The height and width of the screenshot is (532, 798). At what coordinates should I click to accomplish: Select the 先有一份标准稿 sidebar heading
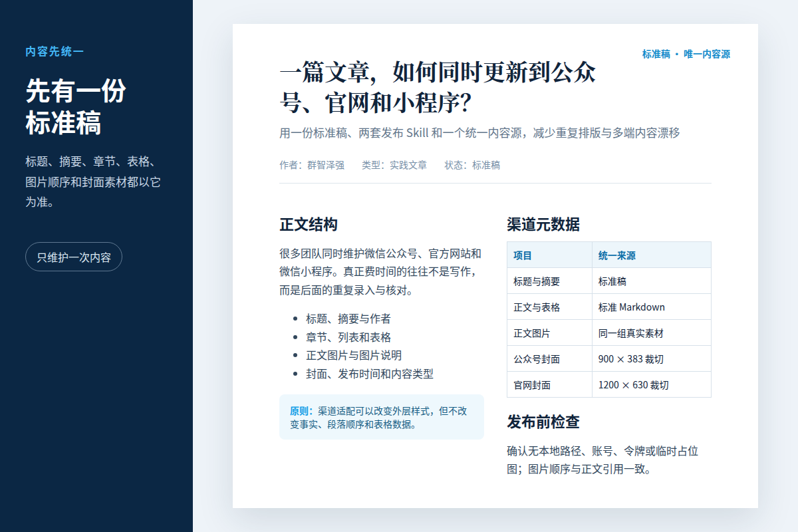pos(76,107)
